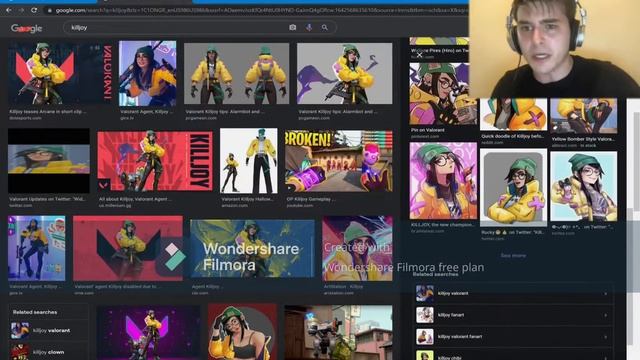This screenshot has width=640, height=360.
Task: Open the light-blue background Killjoy Twitter image
Action: 584,186
